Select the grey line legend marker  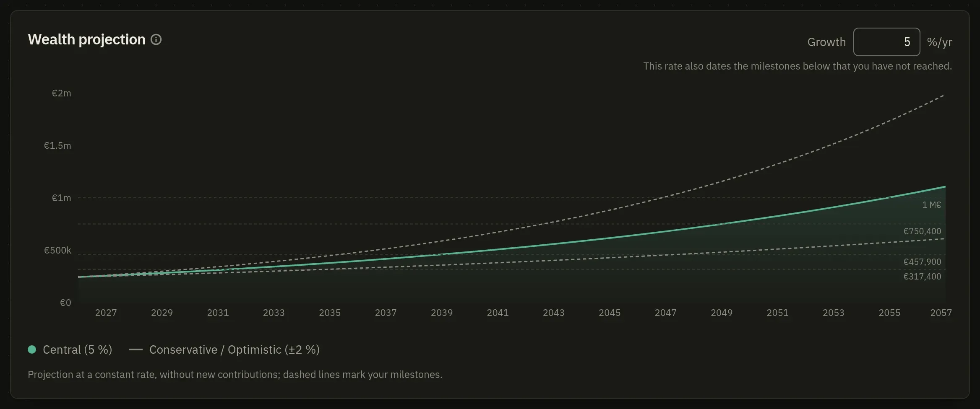136,349
